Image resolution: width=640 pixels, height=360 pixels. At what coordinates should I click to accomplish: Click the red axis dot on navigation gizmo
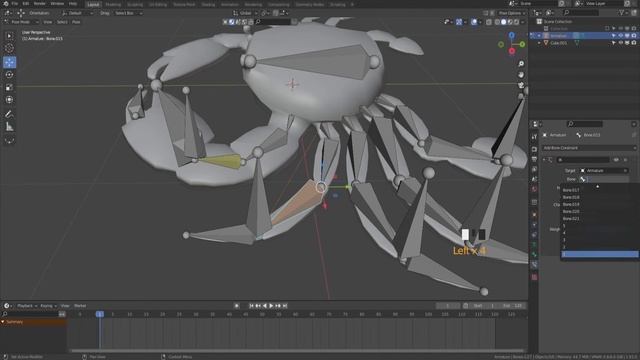pyautogui.click(x=512, y=51)
